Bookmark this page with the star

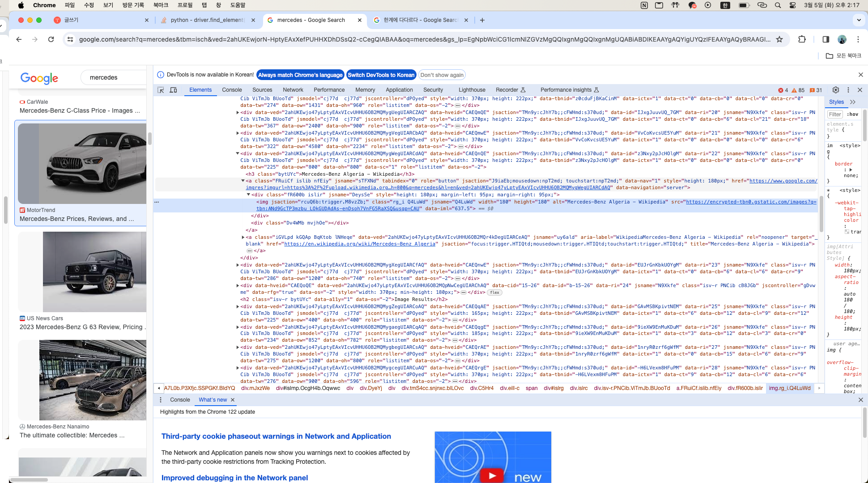coord(779,39)
